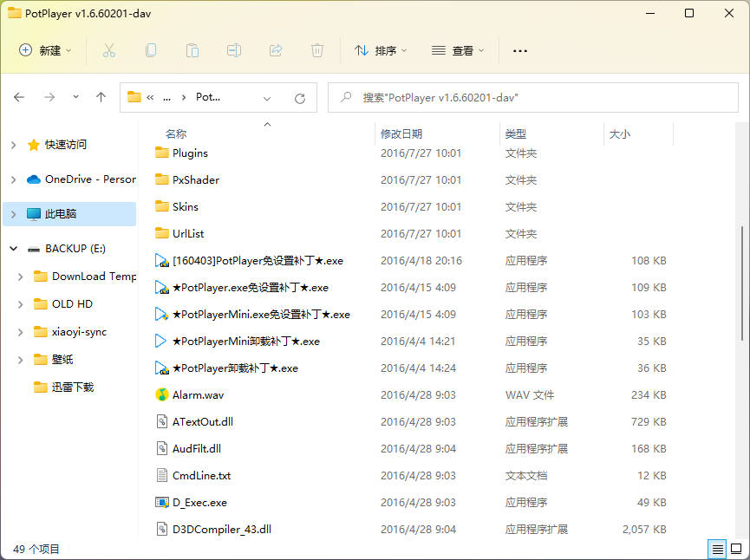Select UrlList folder name
This screenshot has height=560, width=750.
pos(188,233)
